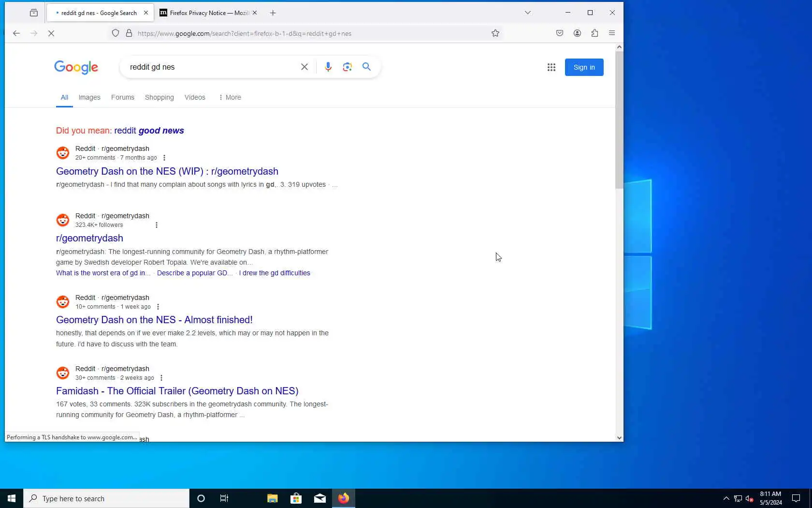Submit search with magnifying glass button
812x508 pixels.
(x=367, y=67)
